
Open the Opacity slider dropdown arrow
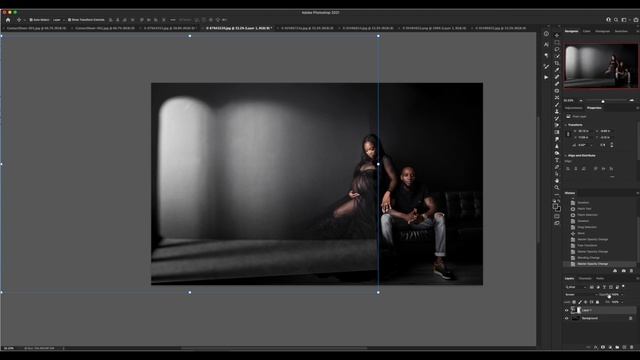(x=622, y=295)
